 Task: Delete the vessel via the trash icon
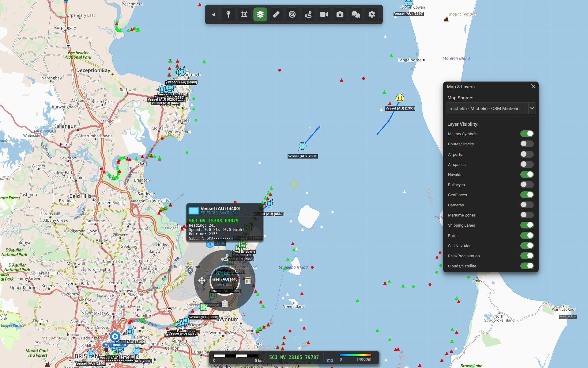[x=248, y=281]
